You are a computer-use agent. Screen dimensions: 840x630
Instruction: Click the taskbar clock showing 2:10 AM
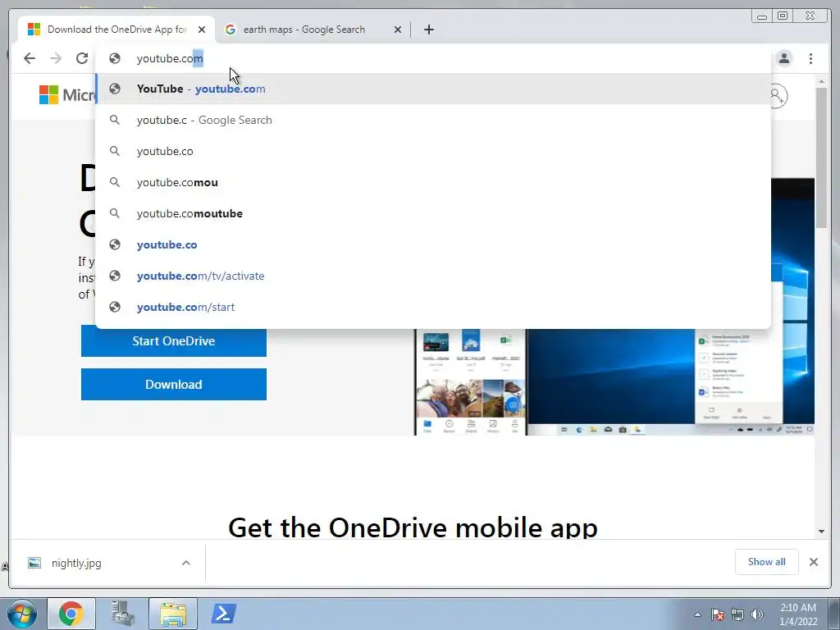(798, 614)
